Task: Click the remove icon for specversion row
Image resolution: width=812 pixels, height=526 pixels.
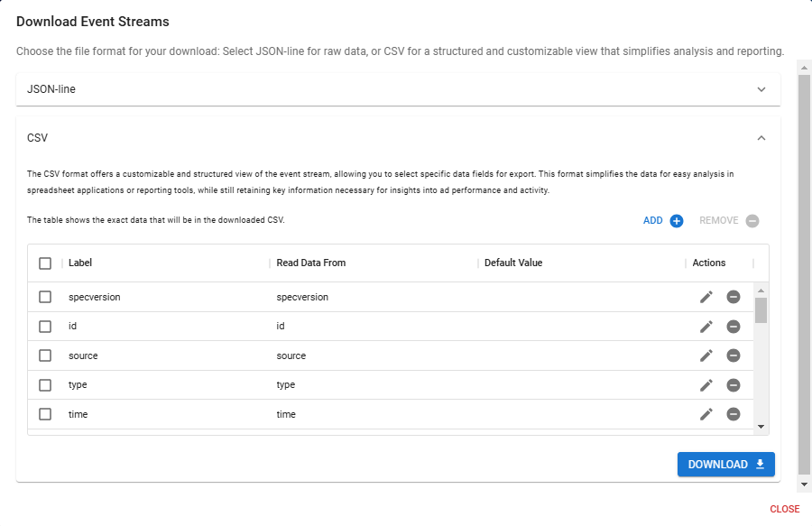Action: point(734,297)
